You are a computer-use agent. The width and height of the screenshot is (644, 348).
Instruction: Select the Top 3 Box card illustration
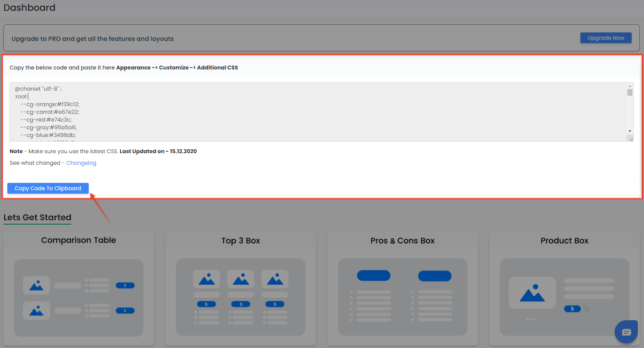click(x=241, y=297)
